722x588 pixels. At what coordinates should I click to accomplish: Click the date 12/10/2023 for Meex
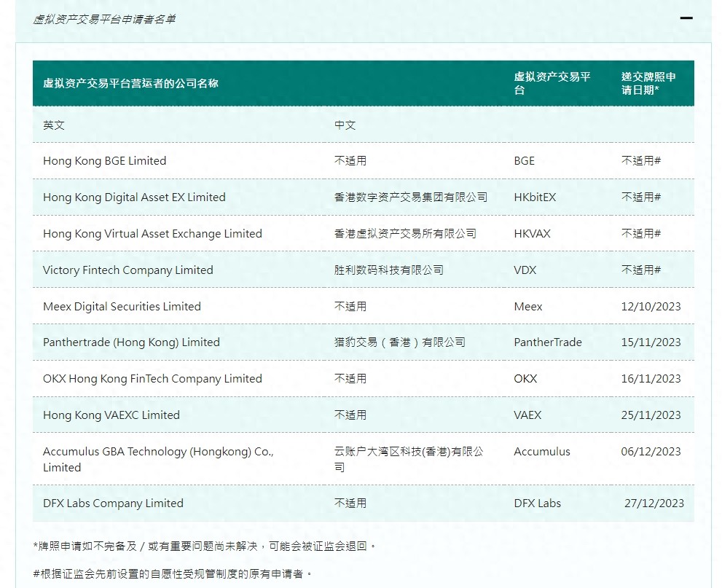click(x=646, y=306)
